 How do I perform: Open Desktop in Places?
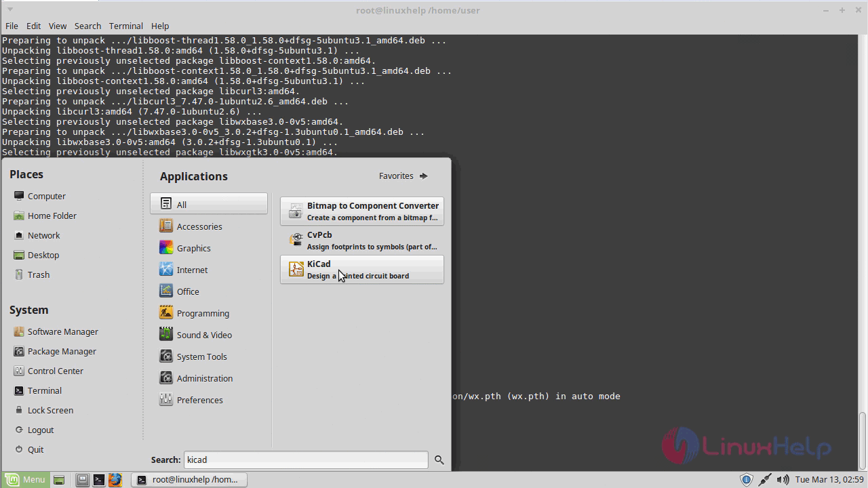tap(36, 255)
